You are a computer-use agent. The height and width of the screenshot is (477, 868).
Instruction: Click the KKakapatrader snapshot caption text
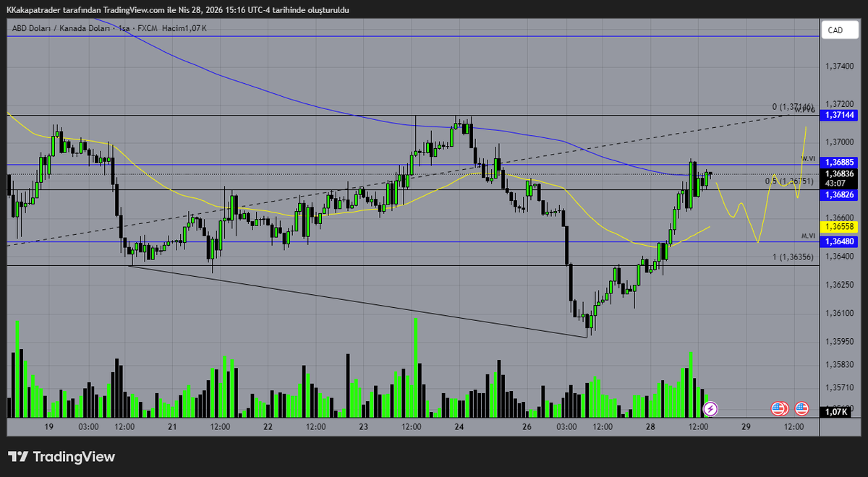click(x=178, y=10)
